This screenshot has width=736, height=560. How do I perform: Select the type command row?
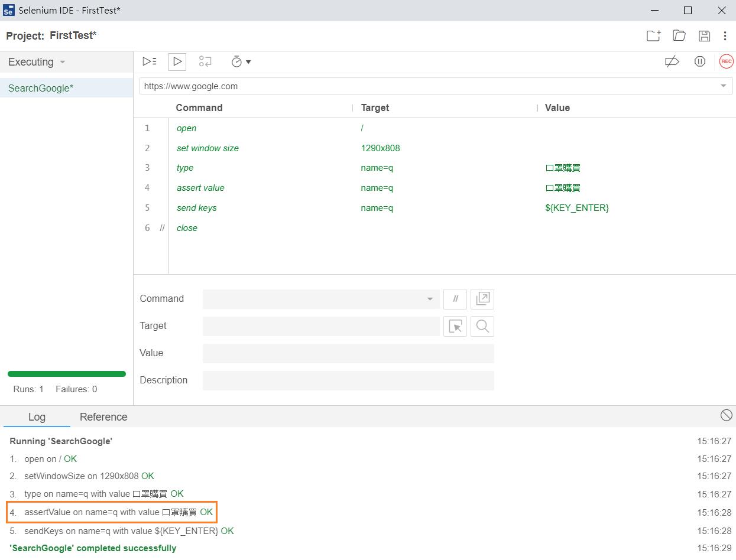tap(435, 168)
